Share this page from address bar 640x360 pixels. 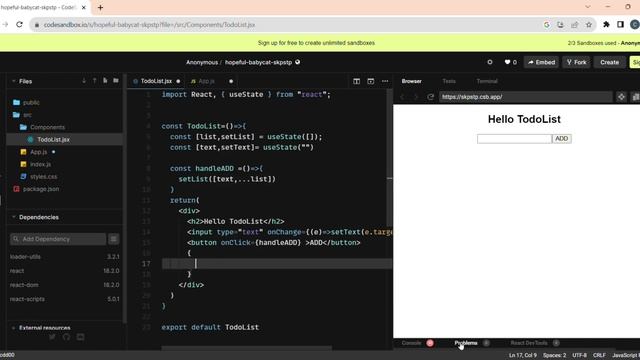(574, 25)
